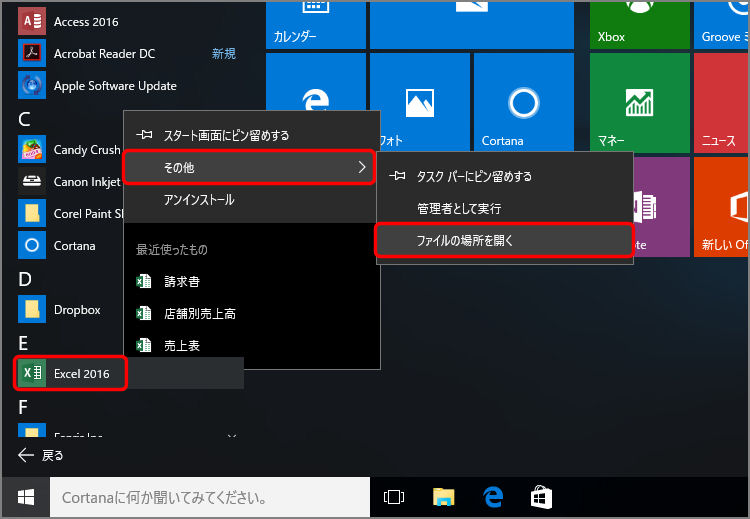
Task: Jump to letter D section header
Action: pyautogui.click(x=25, y=279)
